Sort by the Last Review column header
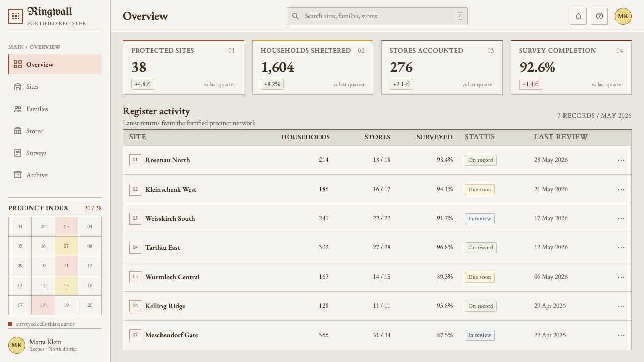Viewport: 644px width, 362px height. 561,137
